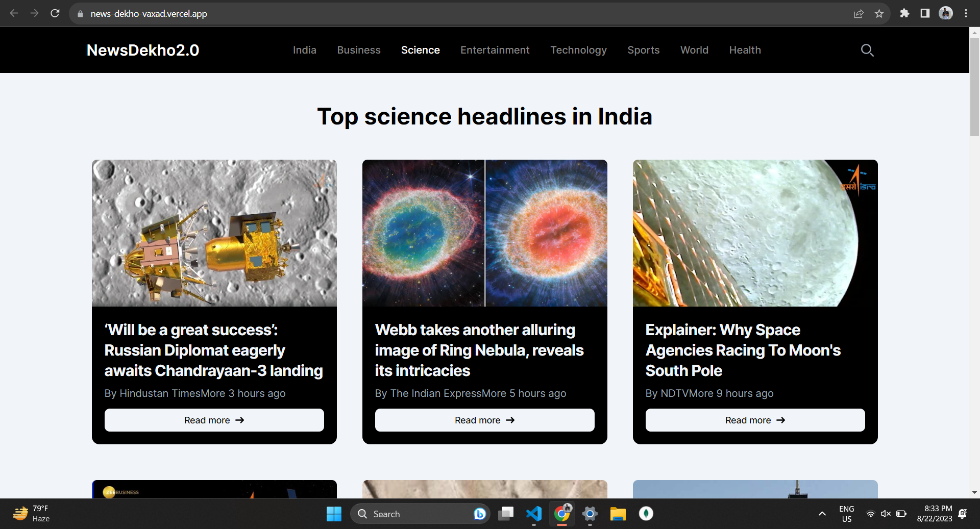The width and height of the screenshot is (980, 529).
Task: Launch Visual Studio Code from taskbar
Action: 534,514
